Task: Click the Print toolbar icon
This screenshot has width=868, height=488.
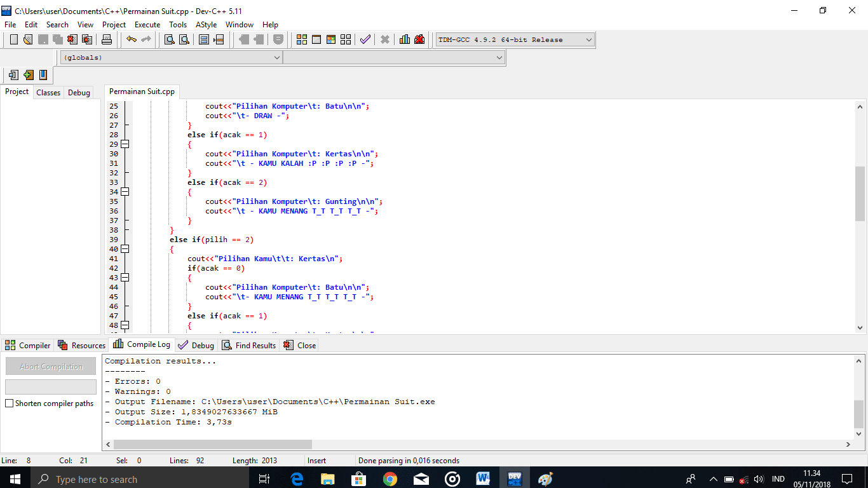Action: (x=107, y=39)
